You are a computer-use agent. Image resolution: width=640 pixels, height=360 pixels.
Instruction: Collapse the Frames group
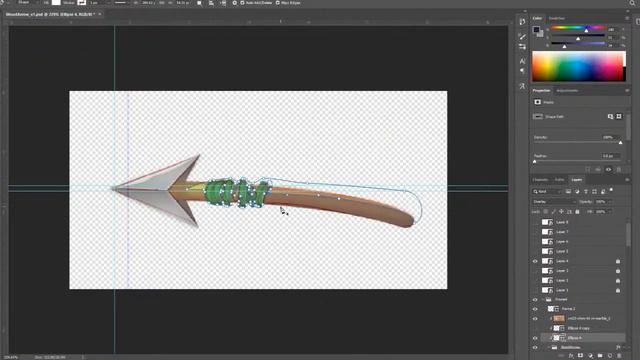click(x=543, y=300)
